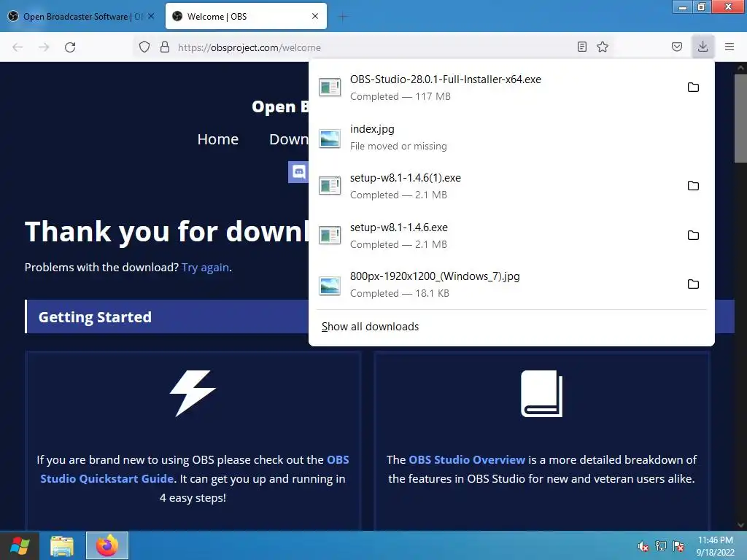
Task: Open Windows Explorer from the taskbar
Action: pos(62,545)
